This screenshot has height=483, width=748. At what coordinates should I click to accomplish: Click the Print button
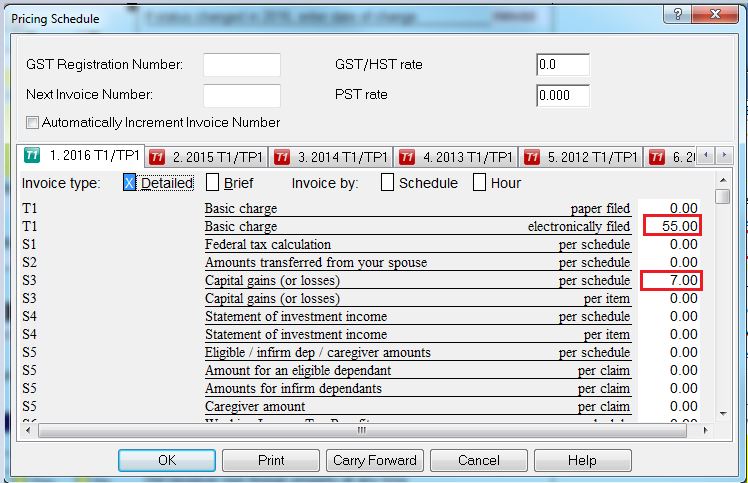pos(271,461)
